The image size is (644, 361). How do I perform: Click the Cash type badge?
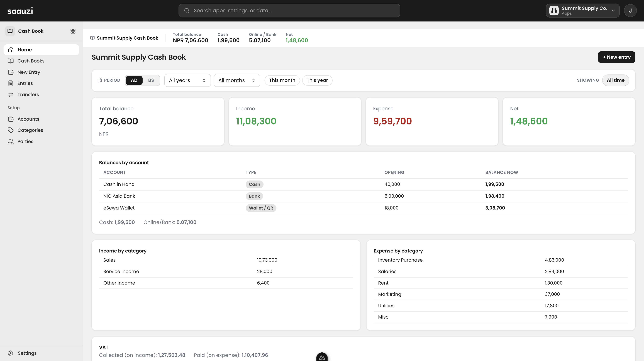click(254, 184)
